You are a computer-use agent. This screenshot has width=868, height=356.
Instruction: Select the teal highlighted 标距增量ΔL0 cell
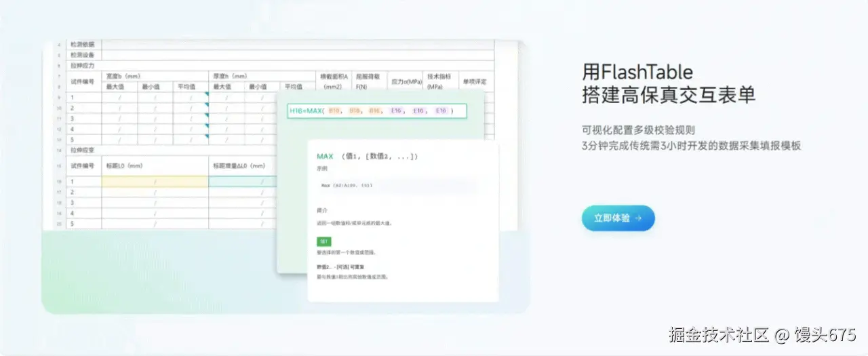(x=243, y=182)
